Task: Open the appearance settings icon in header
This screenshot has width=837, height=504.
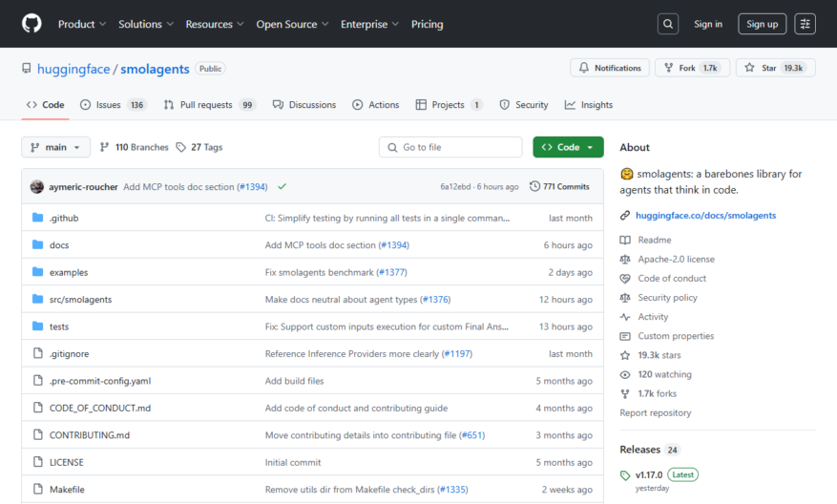Action: click(x=805, y=24)
